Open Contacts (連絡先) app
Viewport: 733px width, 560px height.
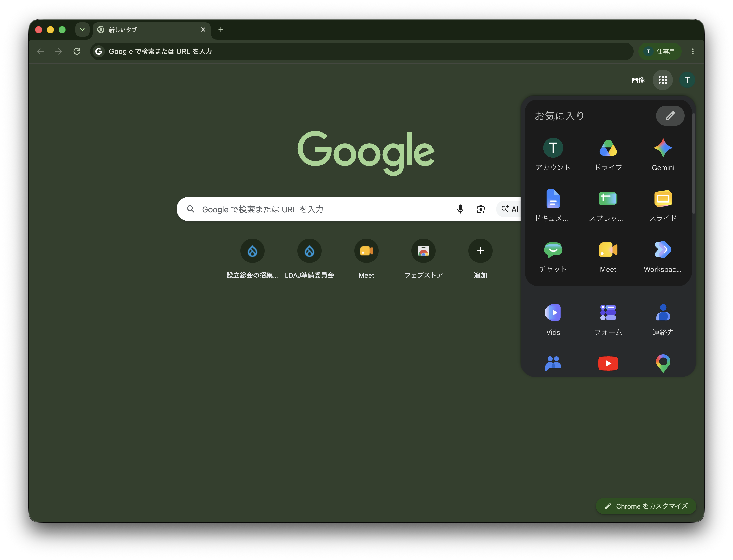pos(663,319)
